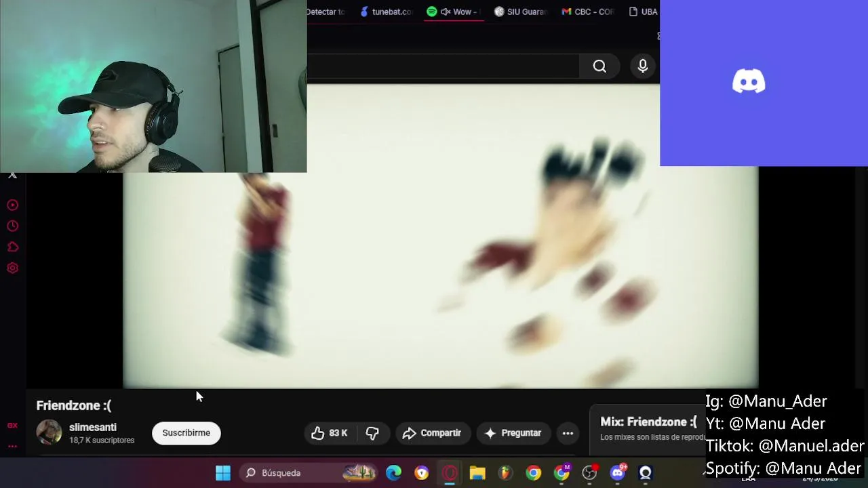Switch to the tunebat.com tab
Viewport: 868px width, 488px height.
tap(386, 12)
